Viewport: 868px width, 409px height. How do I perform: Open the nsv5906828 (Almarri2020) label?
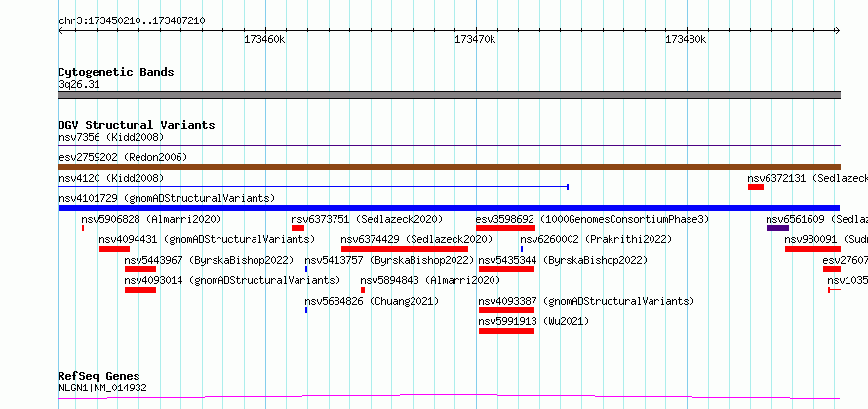coord(151,219)
